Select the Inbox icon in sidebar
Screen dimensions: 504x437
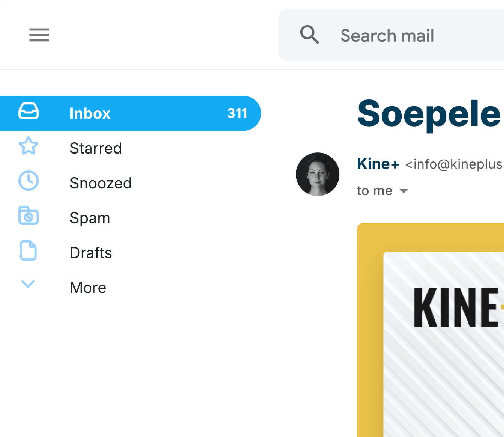pyautogui.click(x=28, y=112)
